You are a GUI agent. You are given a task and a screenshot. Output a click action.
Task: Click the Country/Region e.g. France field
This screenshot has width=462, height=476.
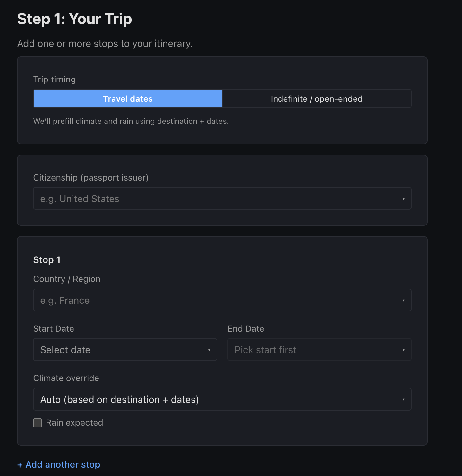click(x=222, y=300)
